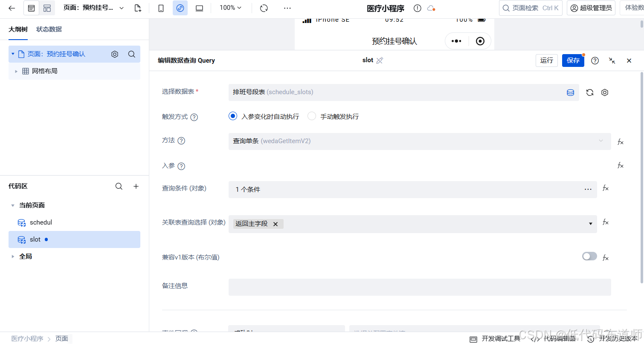Click the 运行 run button

546,60
